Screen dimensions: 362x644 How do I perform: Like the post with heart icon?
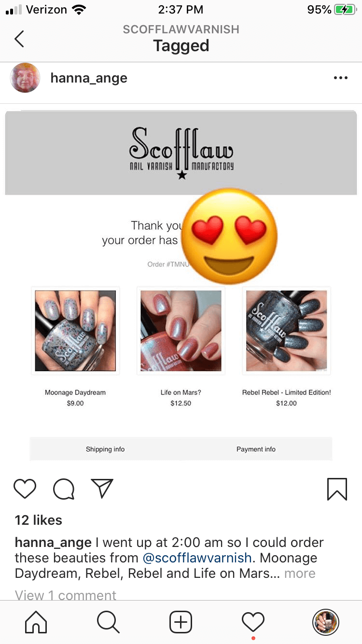25,489
